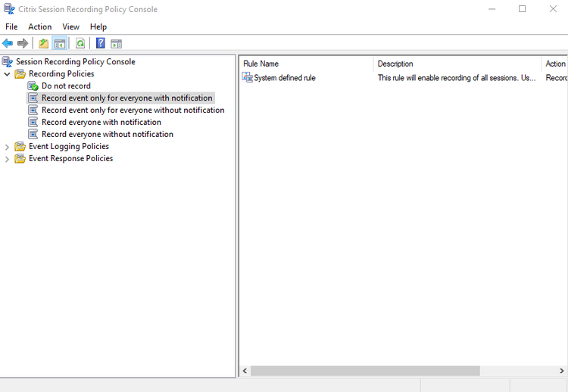This screenshot has width=568, height=392.
Task: Click the System defined rule icon
Action: coord(248,77)
